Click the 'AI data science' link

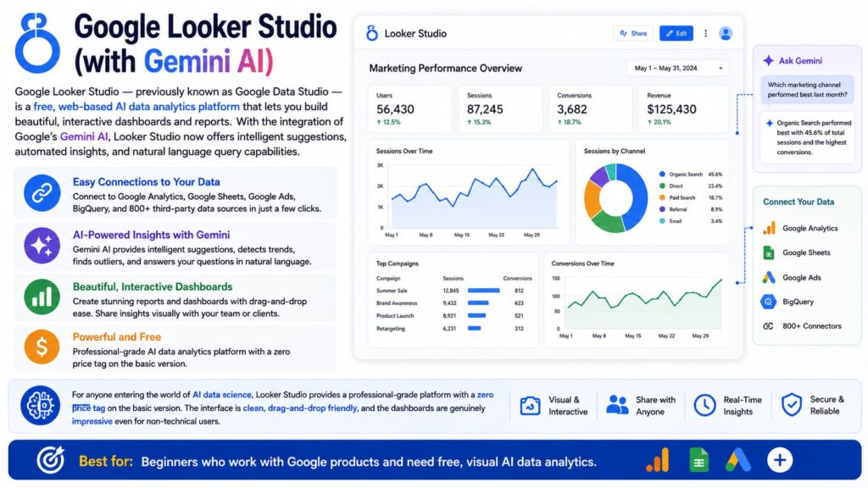221,395
